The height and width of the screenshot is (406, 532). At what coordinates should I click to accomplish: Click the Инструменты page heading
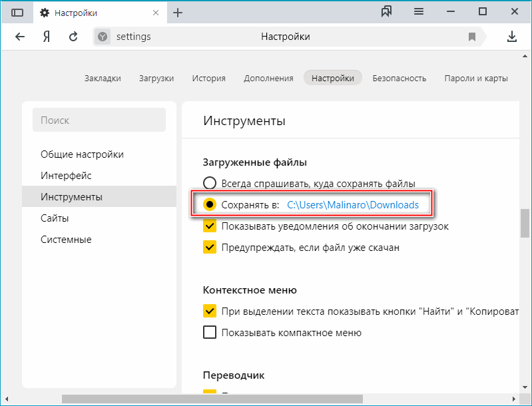(244, 120)
